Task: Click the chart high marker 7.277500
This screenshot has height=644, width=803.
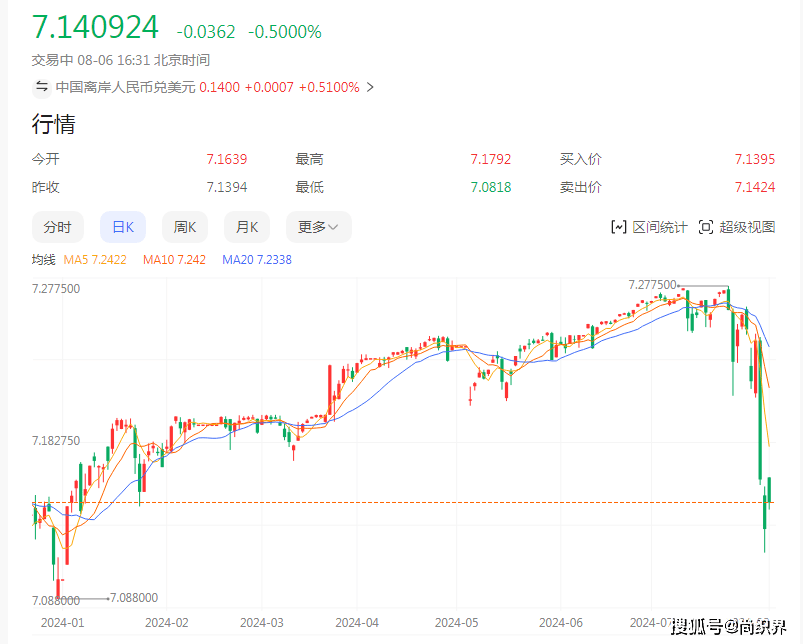Action: point(652,285)
